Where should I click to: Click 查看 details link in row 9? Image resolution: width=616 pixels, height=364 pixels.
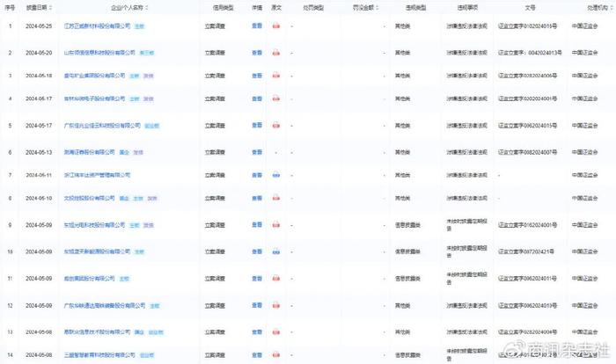click(x=257, y=225)
